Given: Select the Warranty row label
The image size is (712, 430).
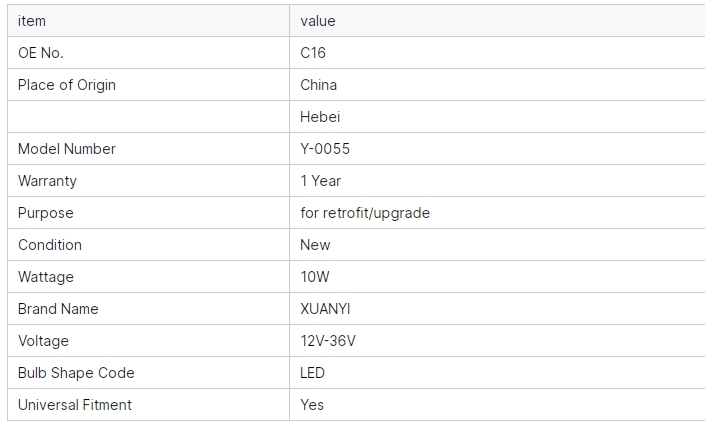Looking at the screenshot, I should click(47, 181).
